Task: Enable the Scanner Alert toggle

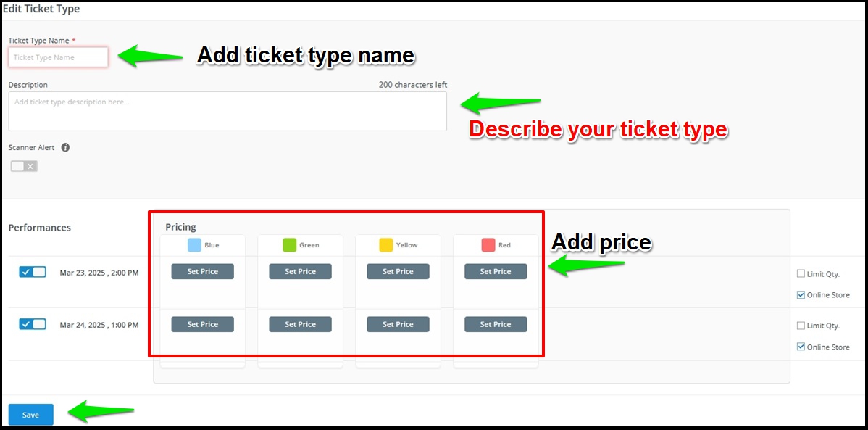Action: (24, 165)
